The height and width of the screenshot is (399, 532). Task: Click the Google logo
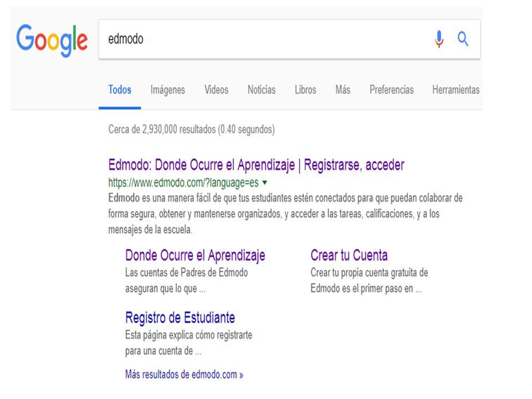[52, 40]
